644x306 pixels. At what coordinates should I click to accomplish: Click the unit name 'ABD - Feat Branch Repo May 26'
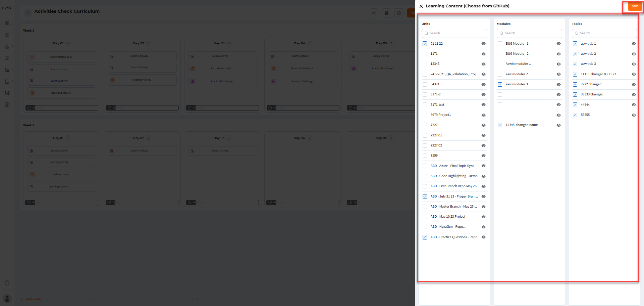coord(453,186)
